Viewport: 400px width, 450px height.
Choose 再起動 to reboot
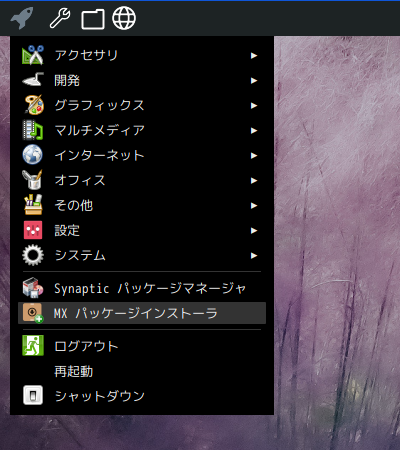point(142,371)
